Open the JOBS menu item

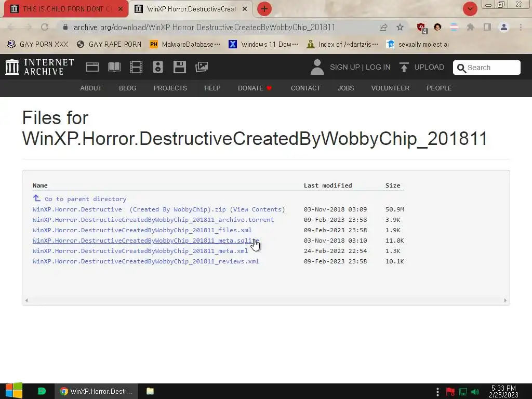(345, 88)
